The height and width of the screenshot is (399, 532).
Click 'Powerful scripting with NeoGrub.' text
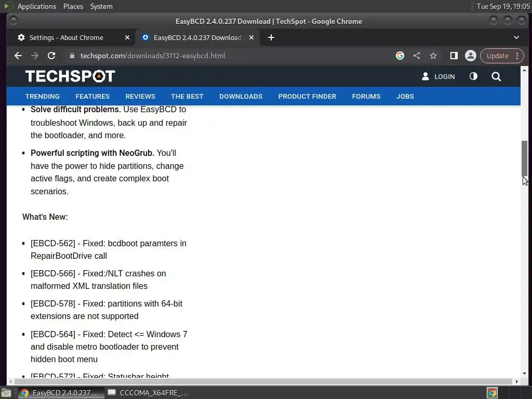92,153
